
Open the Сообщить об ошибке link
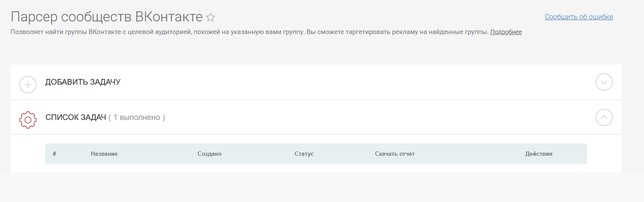579,17
